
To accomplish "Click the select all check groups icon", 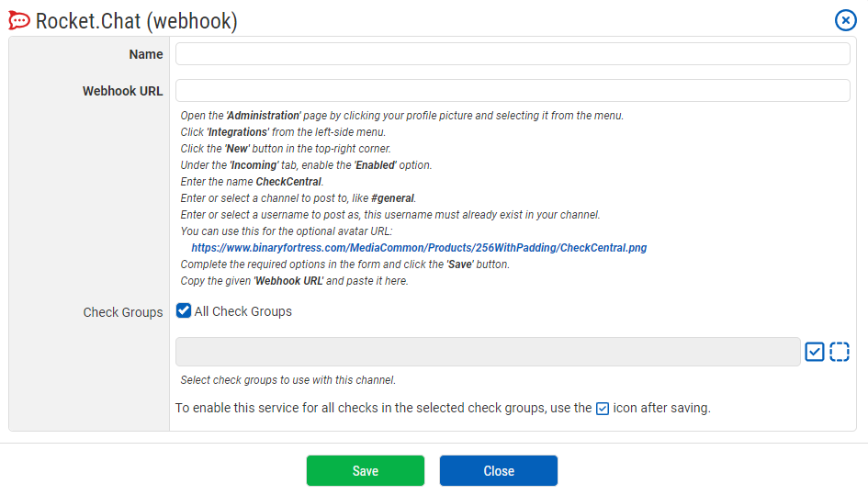I will tap(815, 352).
